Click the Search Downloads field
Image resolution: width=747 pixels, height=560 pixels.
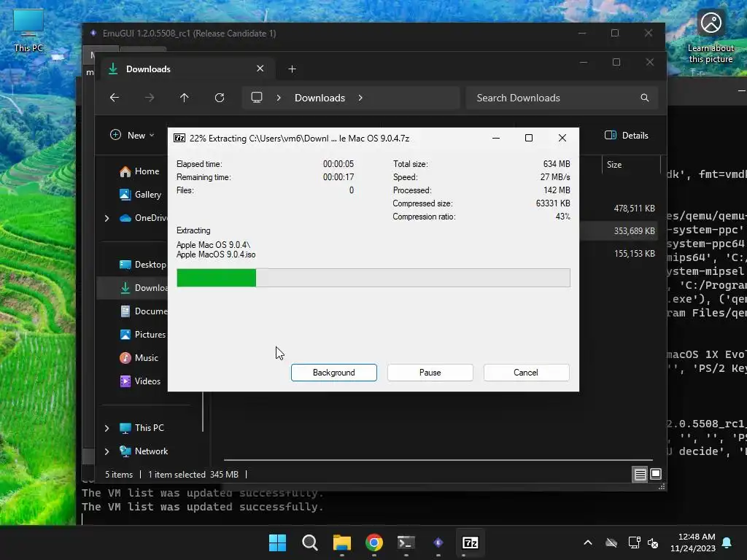(562, 98)
